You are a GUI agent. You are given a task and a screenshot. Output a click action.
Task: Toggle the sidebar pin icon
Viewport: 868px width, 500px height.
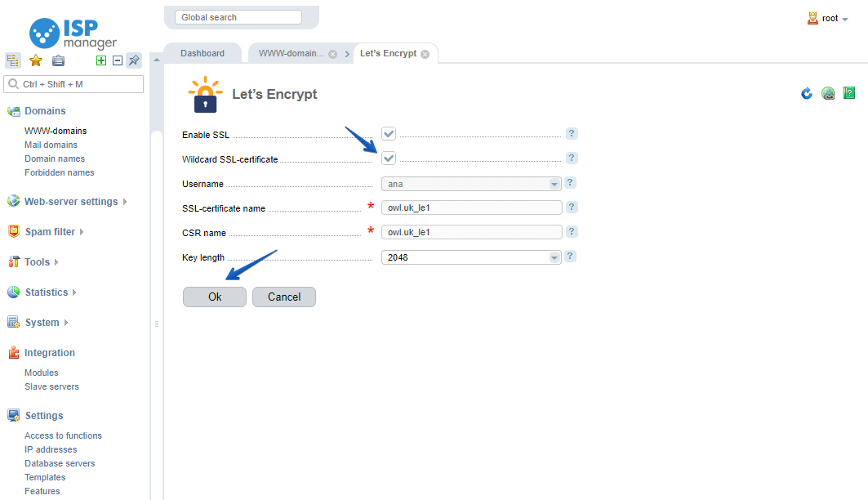click(134, 60)
